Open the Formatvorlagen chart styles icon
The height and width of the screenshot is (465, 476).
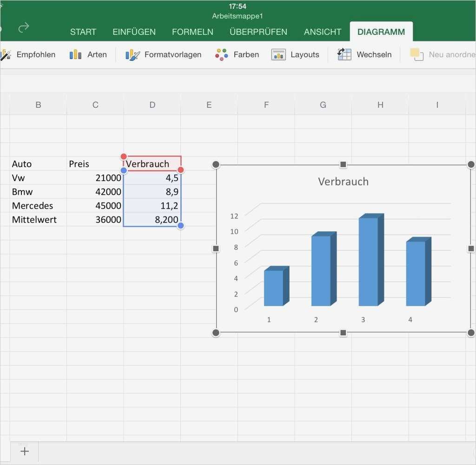[x=132, y=55]
